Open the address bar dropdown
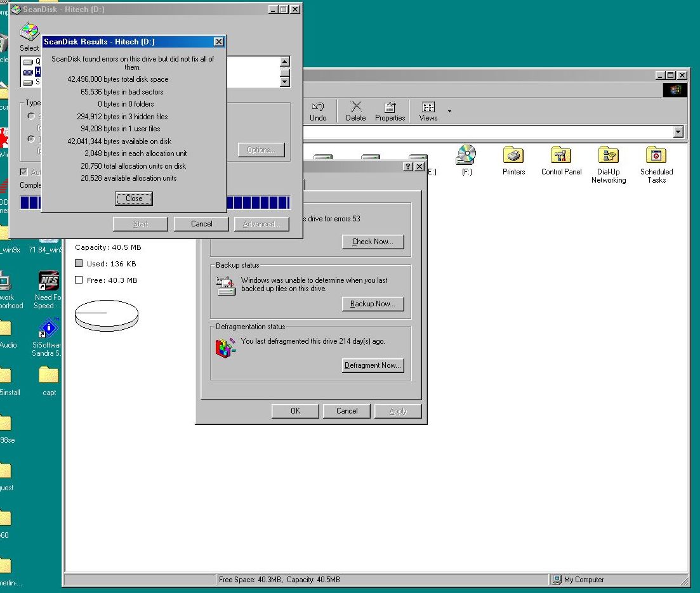The width and height of the screenshot is (700, 593). (x=678, y=132)
